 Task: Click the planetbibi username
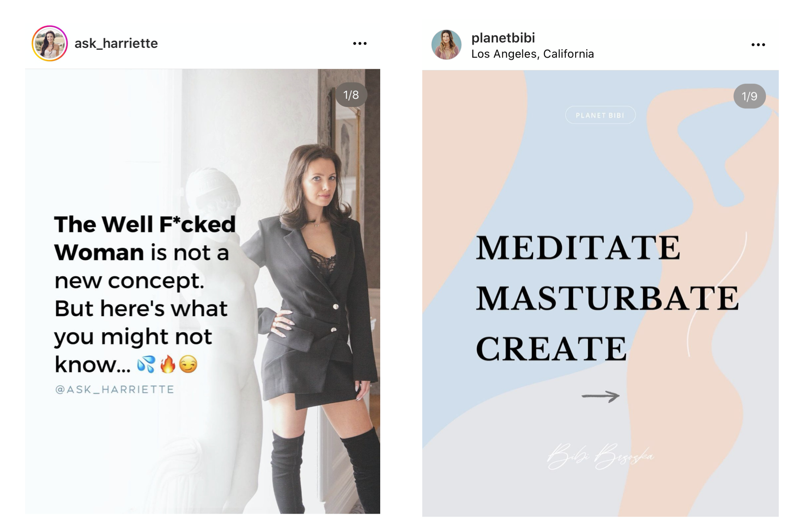coord(503,38)
